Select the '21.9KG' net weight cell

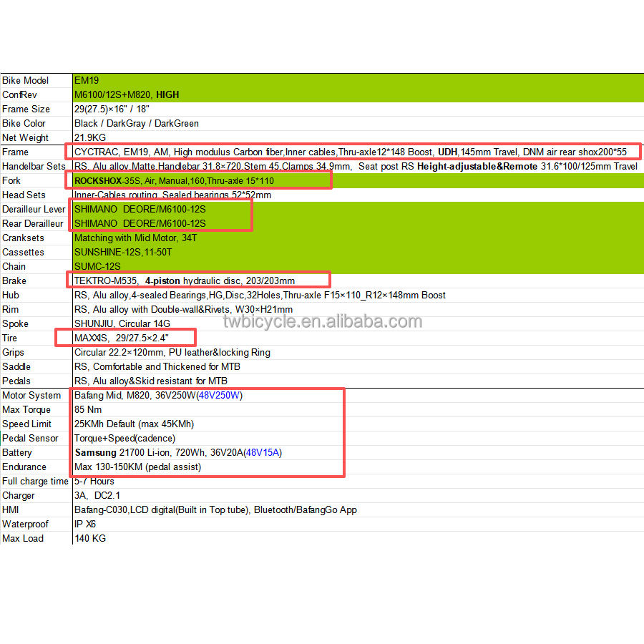click(90, 137)
